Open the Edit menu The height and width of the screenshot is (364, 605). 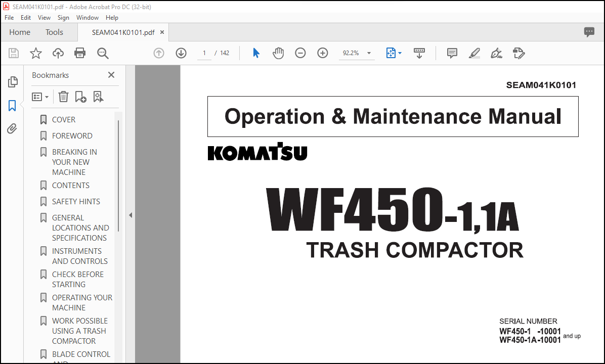pos(25,18)
